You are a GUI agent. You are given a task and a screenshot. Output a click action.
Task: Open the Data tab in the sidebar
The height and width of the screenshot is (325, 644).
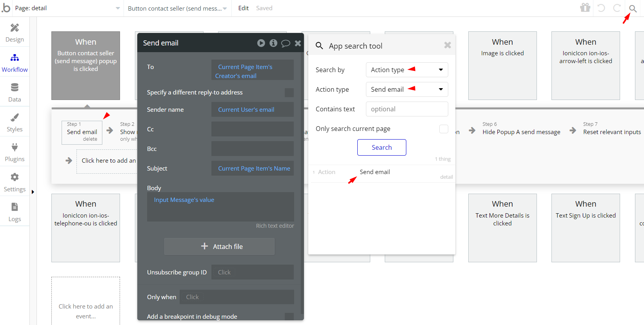pyautogui.click(x=15, y=93)
